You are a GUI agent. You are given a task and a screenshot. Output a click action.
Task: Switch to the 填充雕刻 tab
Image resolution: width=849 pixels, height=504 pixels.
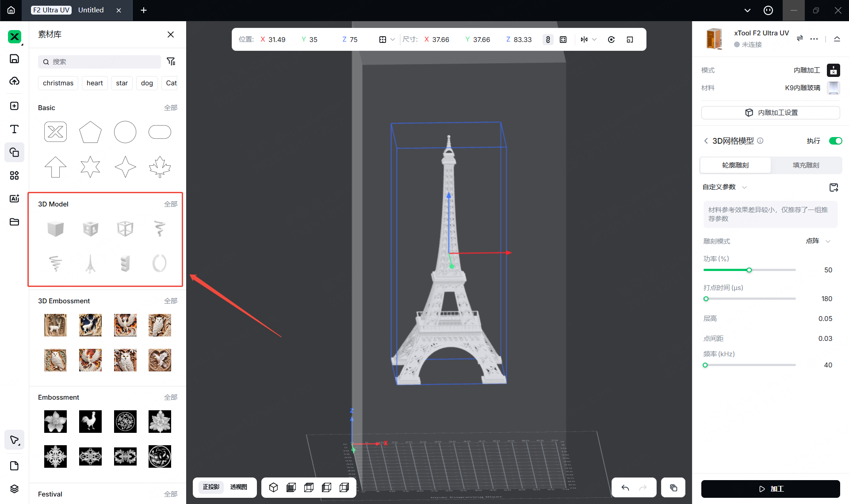tap(806, 165)
